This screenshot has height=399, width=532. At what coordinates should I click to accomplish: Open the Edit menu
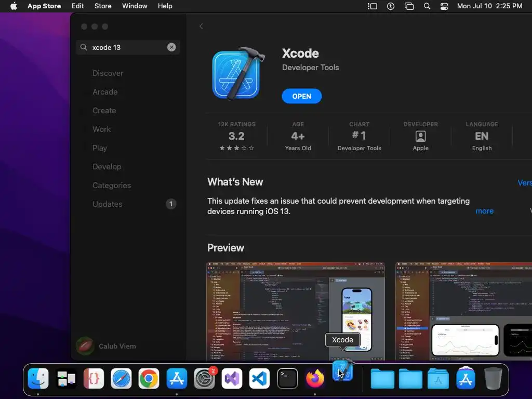coord(78,6)
